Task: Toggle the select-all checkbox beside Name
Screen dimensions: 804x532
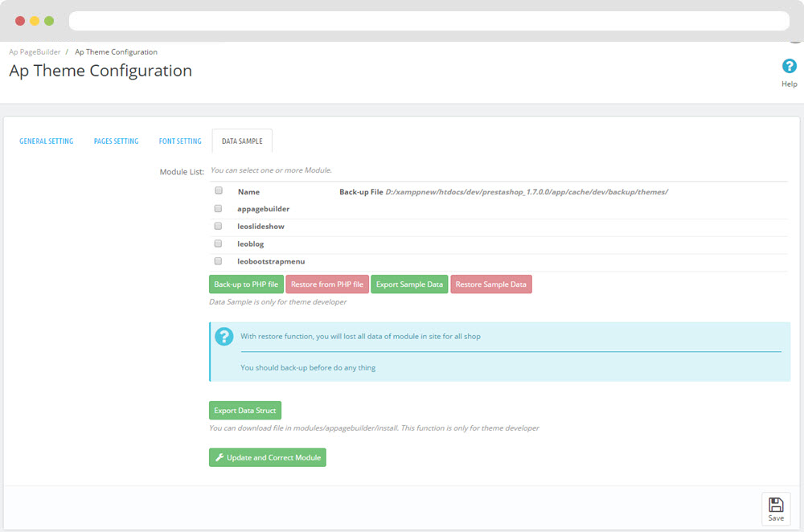Action: coord(219,191)
